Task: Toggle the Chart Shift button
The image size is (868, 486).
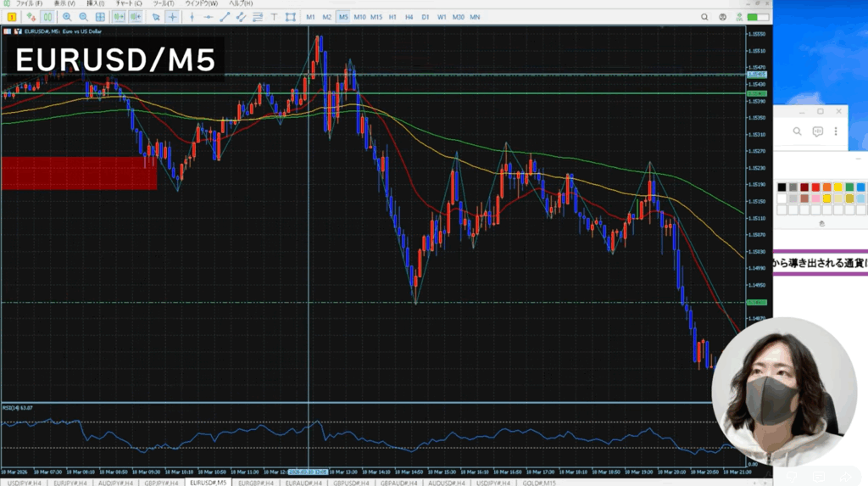Action: 134,17
